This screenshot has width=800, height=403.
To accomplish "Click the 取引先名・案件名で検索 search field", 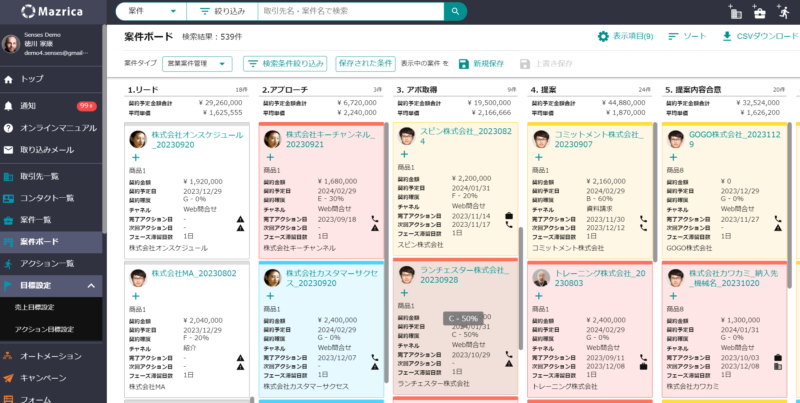I will (350, 11).
